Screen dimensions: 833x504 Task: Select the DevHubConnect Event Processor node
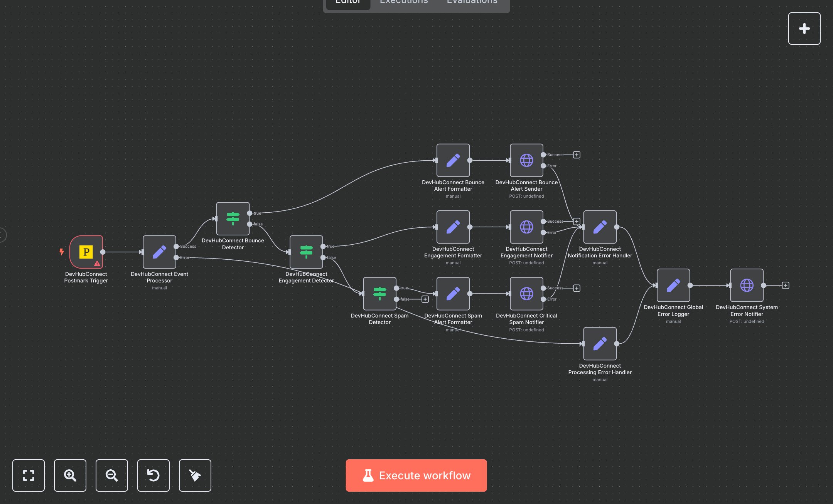(159, 252)
